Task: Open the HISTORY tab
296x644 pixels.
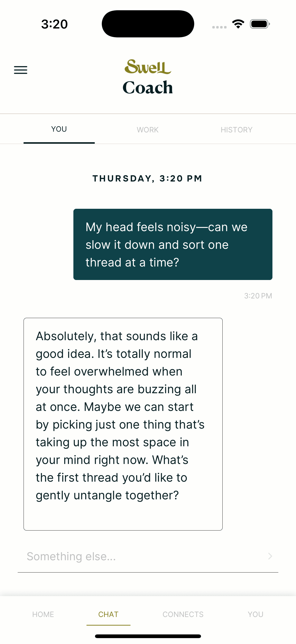Action: click(236, 130)
